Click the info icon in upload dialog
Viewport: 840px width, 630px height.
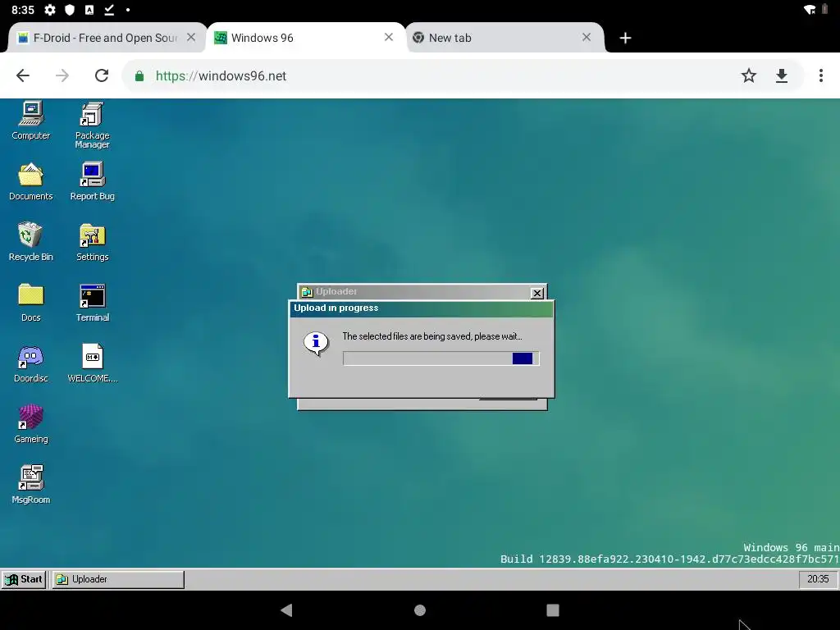click(316, 343)
